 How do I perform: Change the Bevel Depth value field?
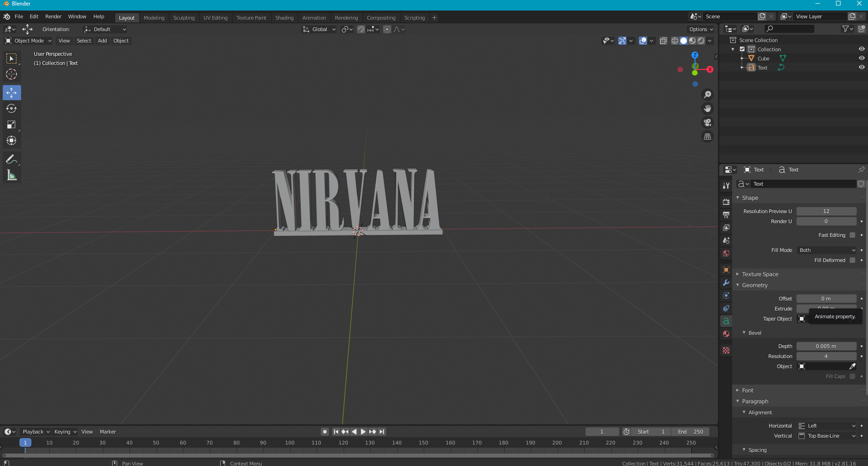click(826, 346)
